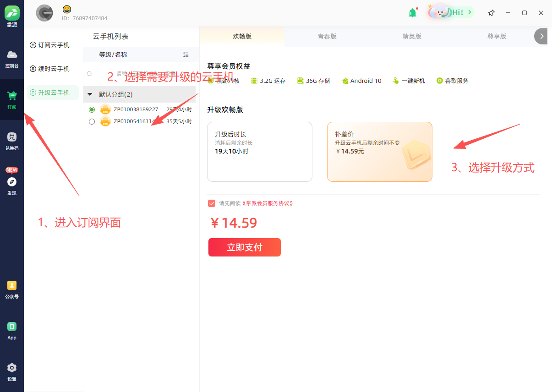The height and width of the screenshot is (392, 552).
Task: Click the 掌派 logo icon
Action: tap(12, 13)
